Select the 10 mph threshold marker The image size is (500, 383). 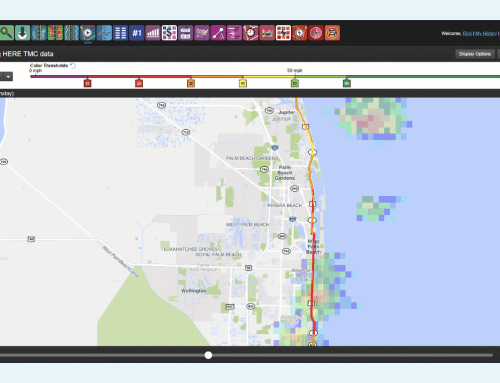(87, 83)
